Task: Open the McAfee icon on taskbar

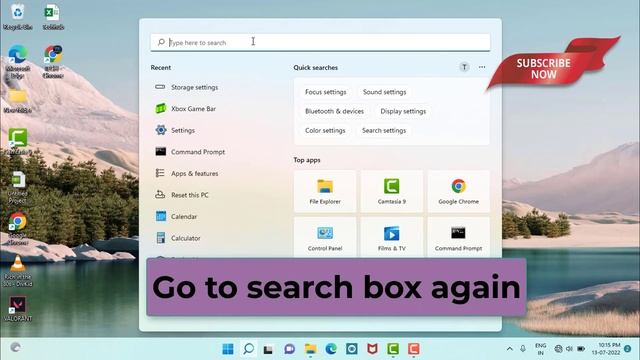Action: click(x=372, y=349)
